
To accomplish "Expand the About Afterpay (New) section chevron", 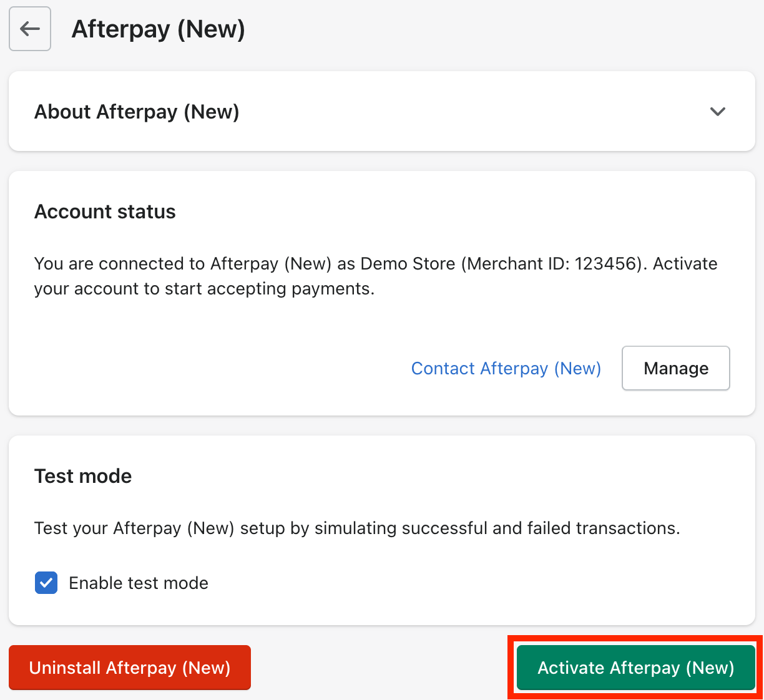I will [x=718, y=112].
